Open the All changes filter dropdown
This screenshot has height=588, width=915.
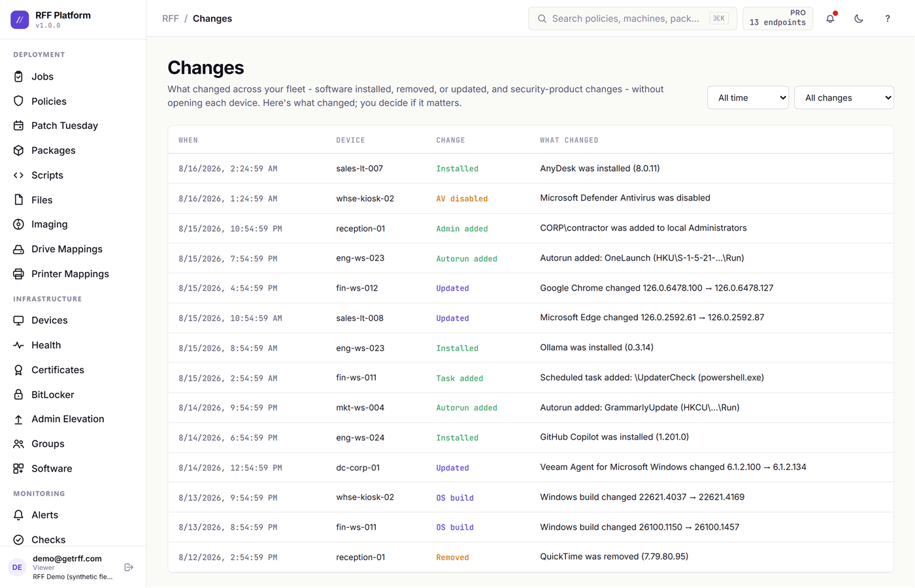pos(844,98)
